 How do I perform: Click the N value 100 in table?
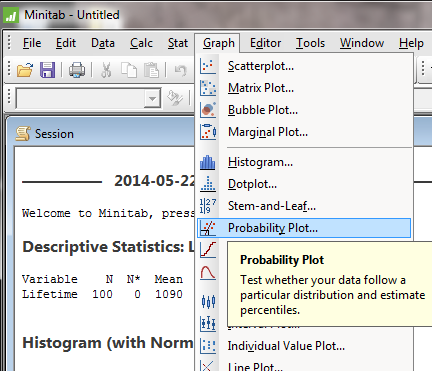(x=102, y=294)
